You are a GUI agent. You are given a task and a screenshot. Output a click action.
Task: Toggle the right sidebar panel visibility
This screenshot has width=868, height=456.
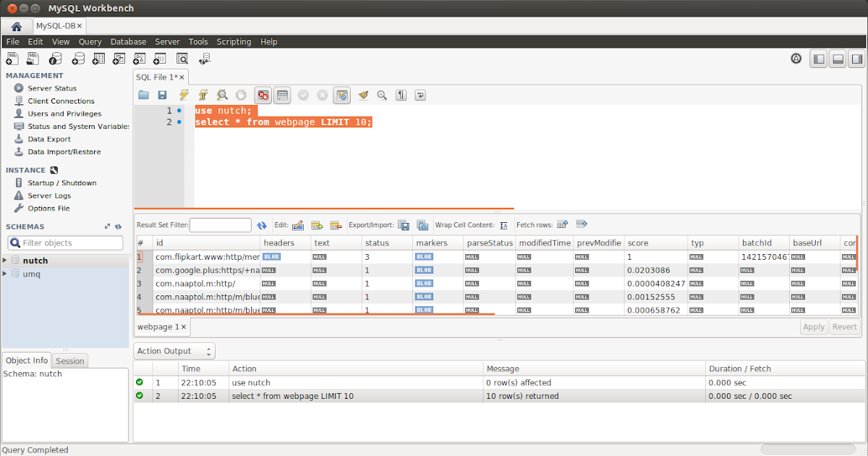coord(856,59)
